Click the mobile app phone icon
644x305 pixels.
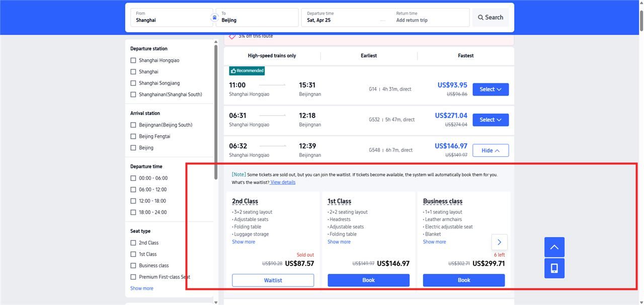pos(554,268)
